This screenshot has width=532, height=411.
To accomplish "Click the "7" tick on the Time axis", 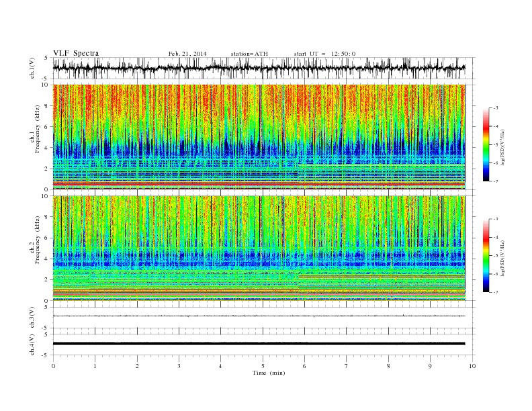I will coord(347,366).
